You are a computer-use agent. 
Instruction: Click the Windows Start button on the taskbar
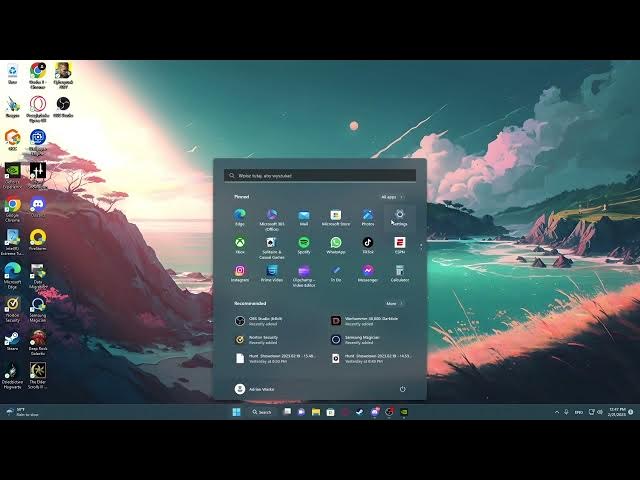[237, 411]
